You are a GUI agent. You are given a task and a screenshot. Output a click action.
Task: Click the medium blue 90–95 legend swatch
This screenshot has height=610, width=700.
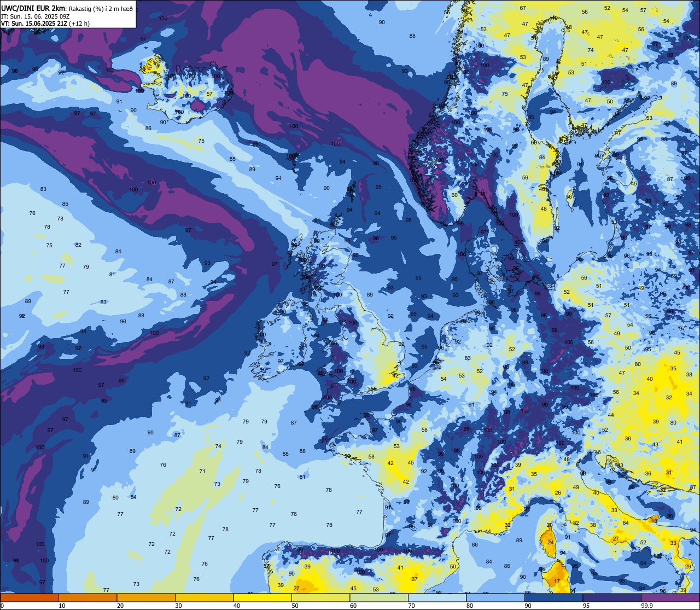tap(553, 597)
